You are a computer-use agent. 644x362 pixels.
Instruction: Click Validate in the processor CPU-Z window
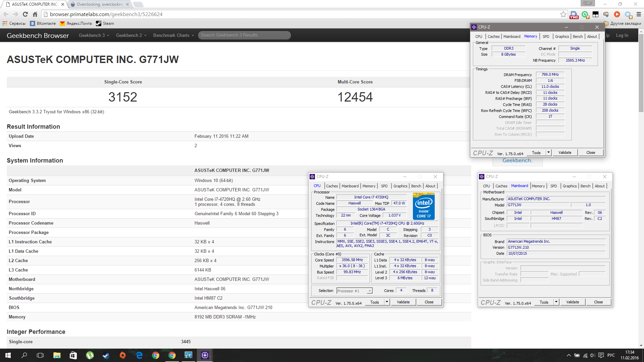coord(403,302)
